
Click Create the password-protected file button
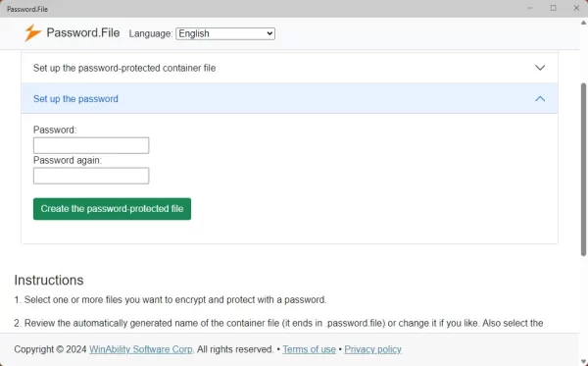click(112, 209)
